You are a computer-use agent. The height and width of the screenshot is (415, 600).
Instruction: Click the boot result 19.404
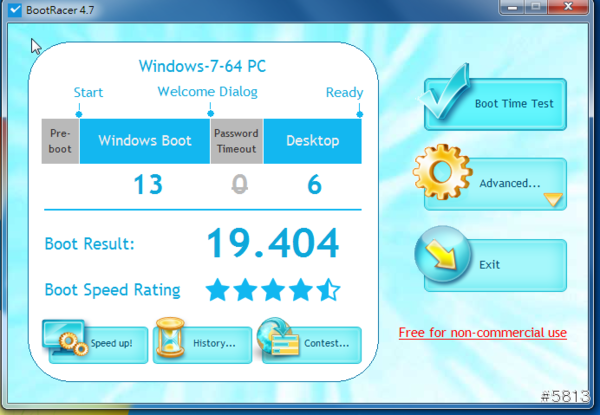(272, 243)
